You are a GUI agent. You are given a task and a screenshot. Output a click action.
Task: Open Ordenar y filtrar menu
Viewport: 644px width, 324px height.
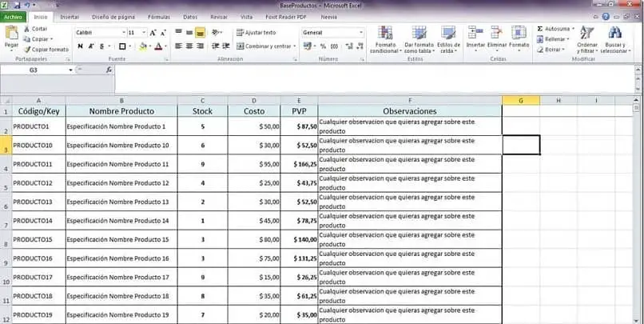click(587, 40)
